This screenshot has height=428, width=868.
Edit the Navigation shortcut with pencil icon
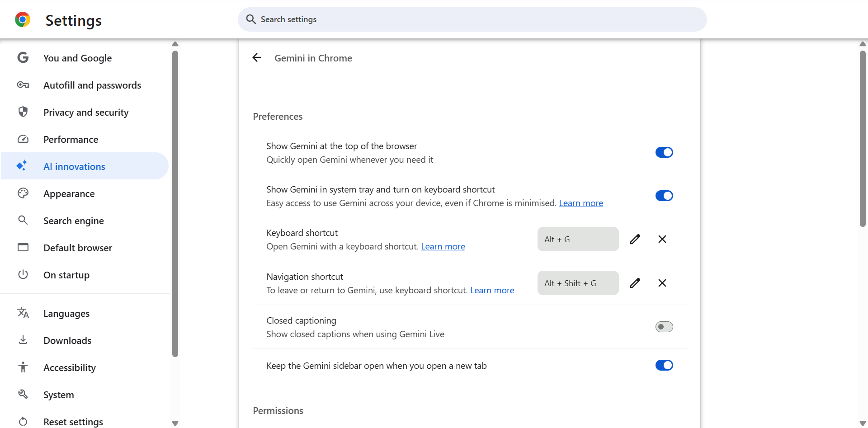[x=635, y=283]
